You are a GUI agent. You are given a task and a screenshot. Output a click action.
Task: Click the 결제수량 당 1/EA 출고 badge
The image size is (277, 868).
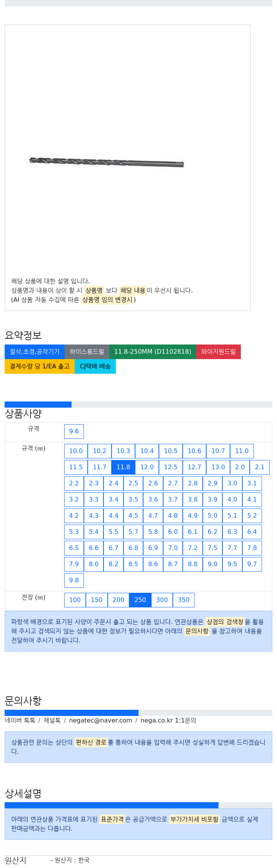click(x=40, y=366)
